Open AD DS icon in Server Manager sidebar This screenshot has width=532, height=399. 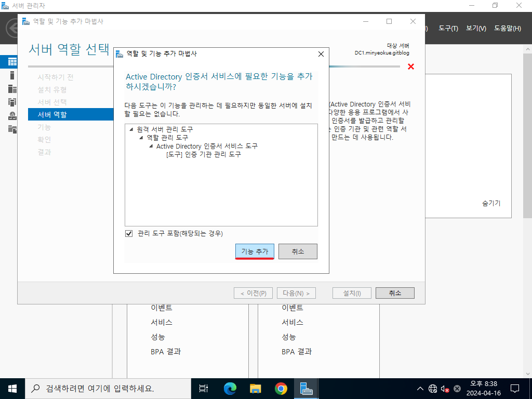pos(12,102)
